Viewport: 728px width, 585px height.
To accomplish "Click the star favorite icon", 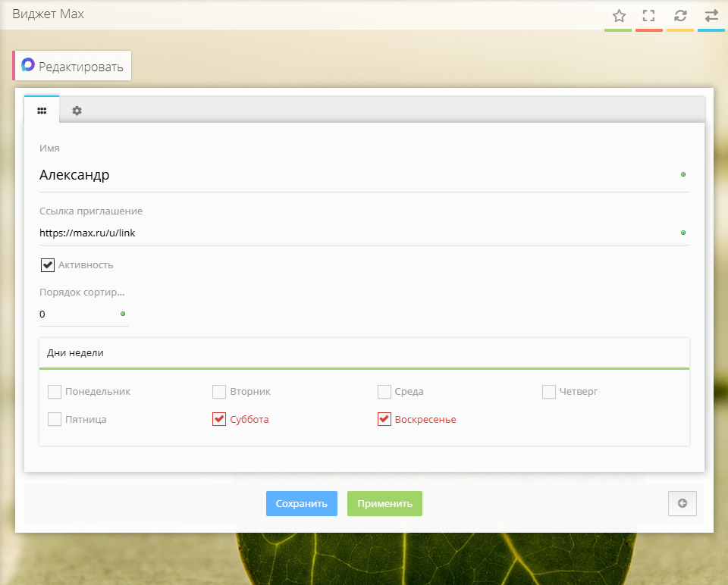I will point(619,16).
